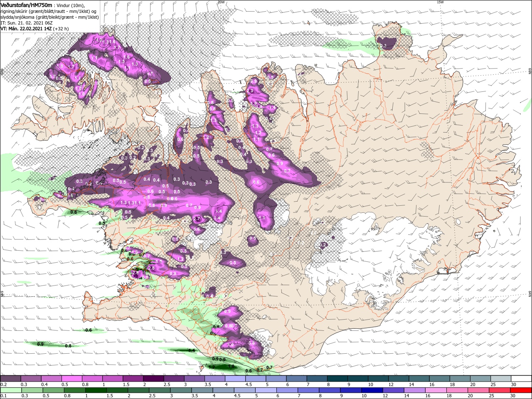Click the Veðurstofan/HM750m title text
The image size is (532, 399).
pyautogui.click(x=27, y=5)
